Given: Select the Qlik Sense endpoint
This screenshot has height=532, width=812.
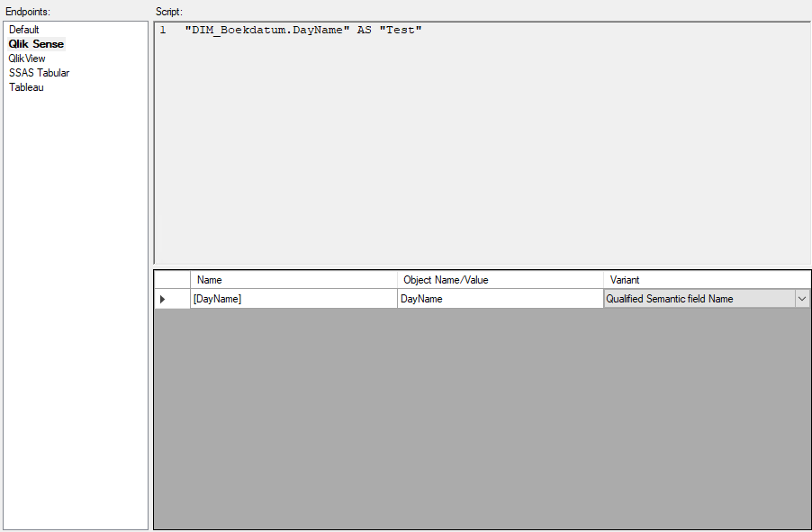Looking at the screenshot, I should [x=36, y=44].
